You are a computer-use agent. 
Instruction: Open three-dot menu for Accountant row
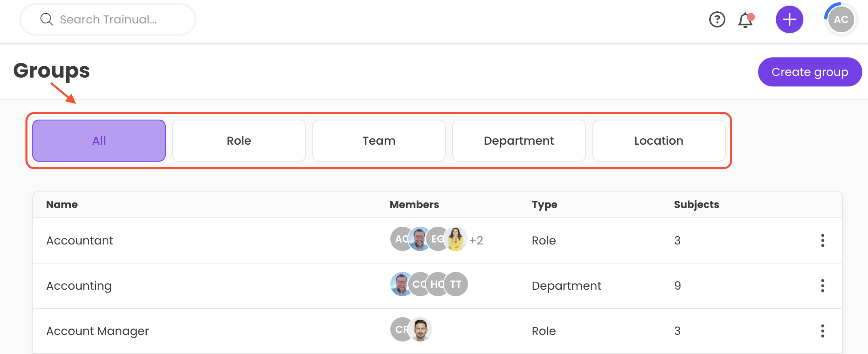tap(822, 240)
